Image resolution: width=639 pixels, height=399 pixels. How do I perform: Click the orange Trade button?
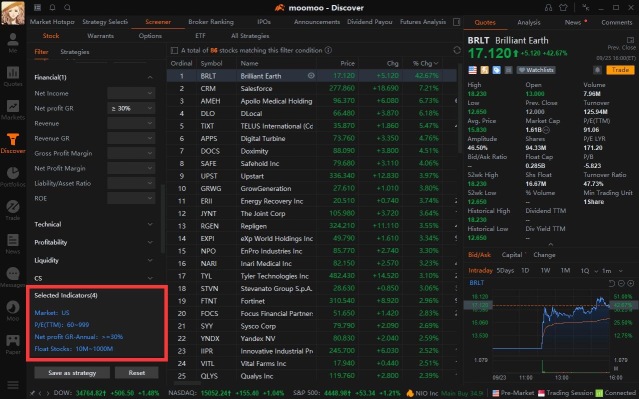point(620,70)
